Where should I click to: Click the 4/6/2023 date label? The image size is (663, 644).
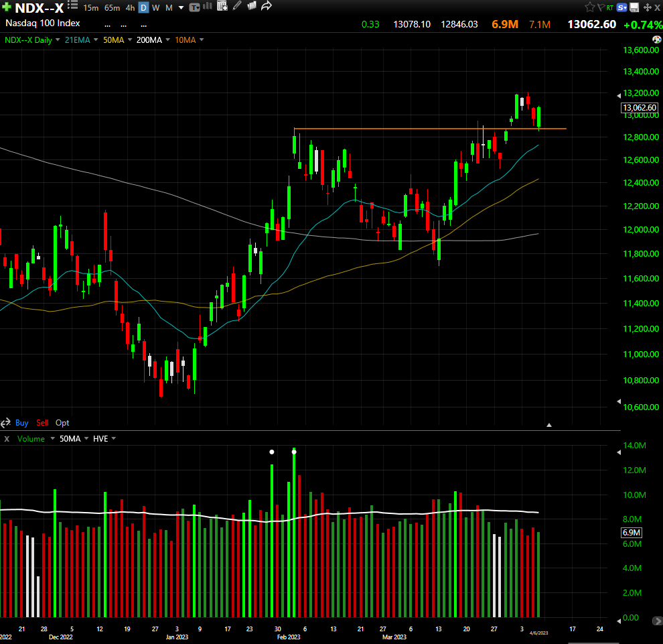coord(538,633)
